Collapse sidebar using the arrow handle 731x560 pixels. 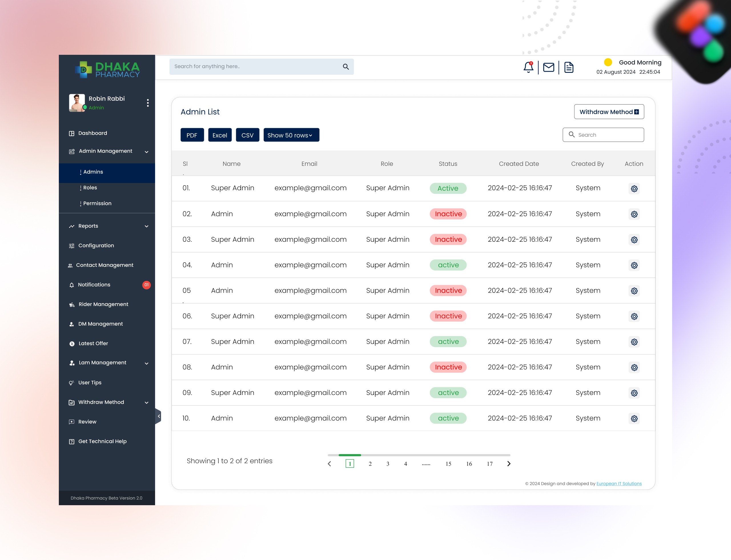tap(159, 416)
